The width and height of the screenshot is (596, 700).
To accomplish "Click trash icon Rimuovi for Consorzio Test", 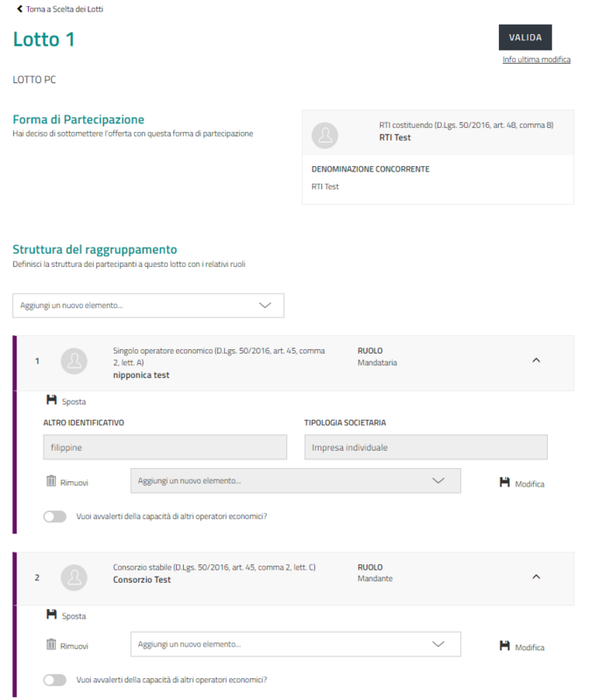I will click(x=51, y=645).
